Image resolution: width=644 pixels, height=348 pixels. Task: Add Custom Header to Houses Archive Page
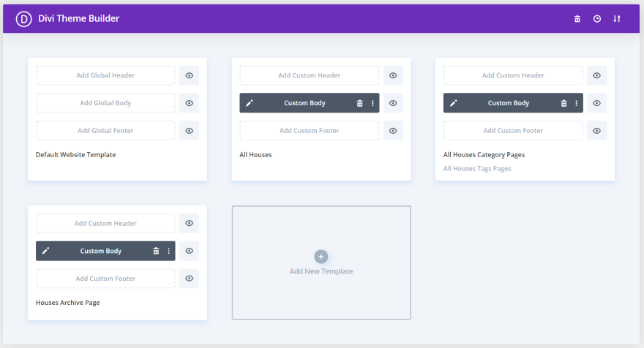pos(105,223)
